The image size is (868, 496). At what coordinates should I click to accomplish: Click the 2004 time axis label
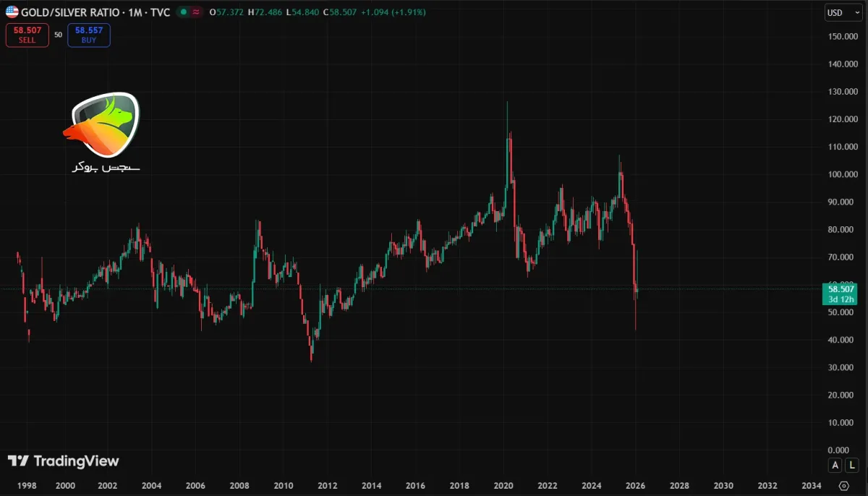[x=151, y=486]
